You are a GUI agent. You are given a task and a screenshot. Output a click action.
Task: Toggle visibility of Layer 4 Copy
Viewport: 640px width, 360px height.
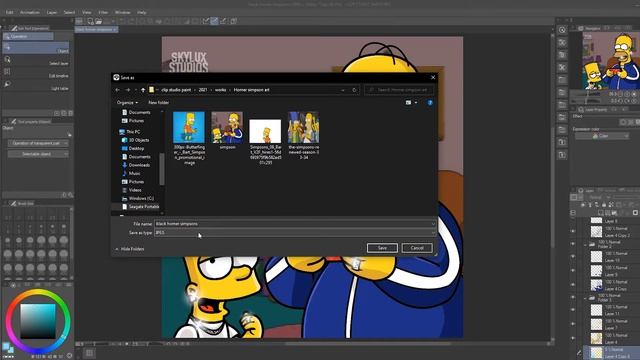click(x=573, y=285)
